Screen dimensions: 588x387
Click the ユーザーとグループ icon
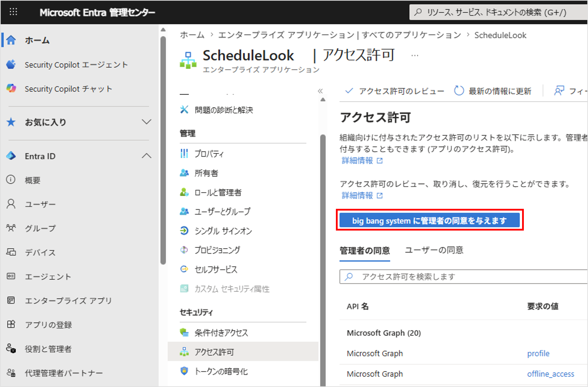click(184, 211)
